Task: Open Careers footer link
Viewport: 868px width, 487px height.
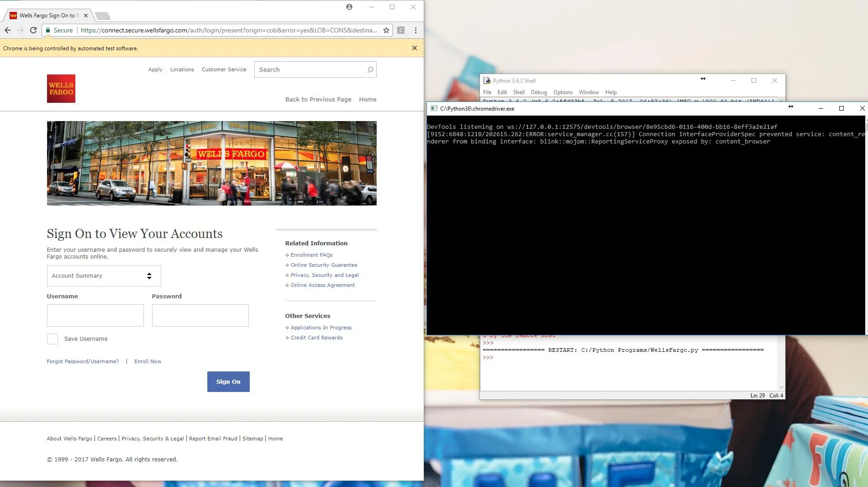Action: click(x=107, y=439)
